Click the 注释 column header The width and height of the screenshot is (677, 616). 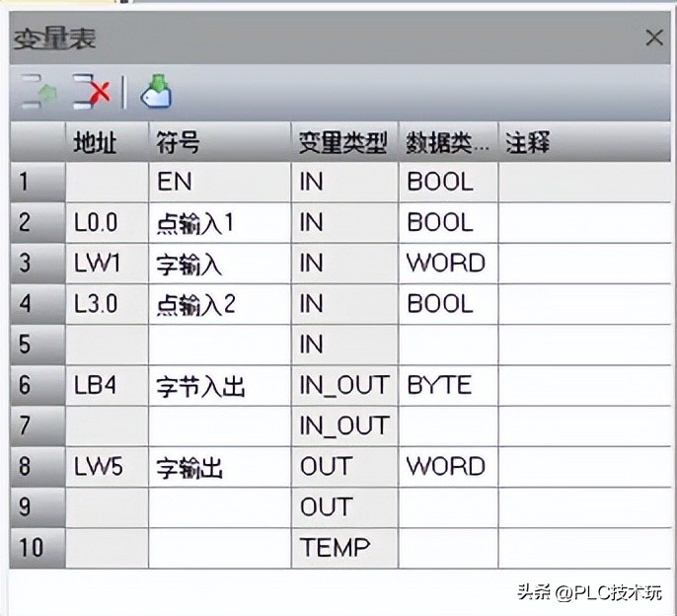584,142
